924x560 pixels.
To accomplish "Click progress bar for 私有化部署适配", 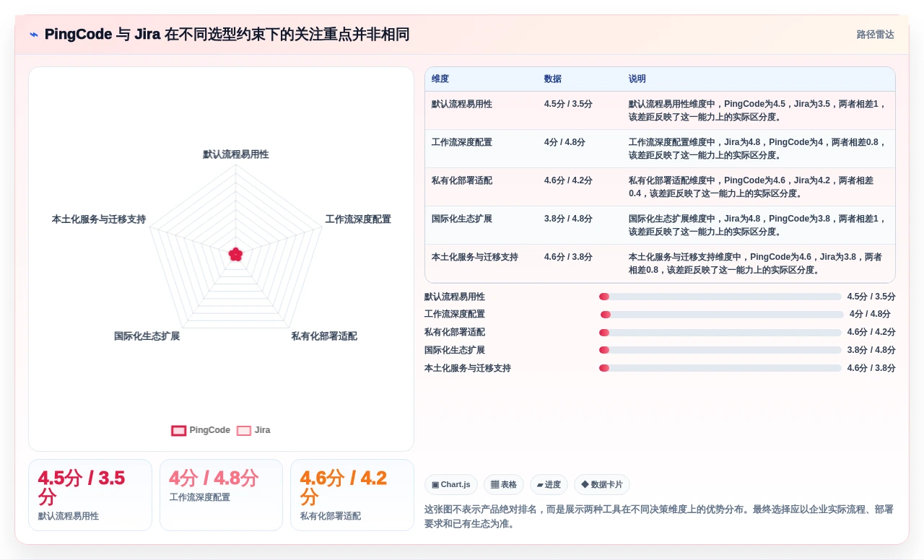I will coord(720,333).
